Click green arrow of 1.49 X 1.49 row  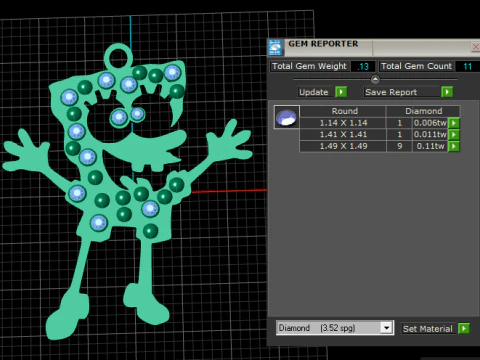(x=454, y=146)
